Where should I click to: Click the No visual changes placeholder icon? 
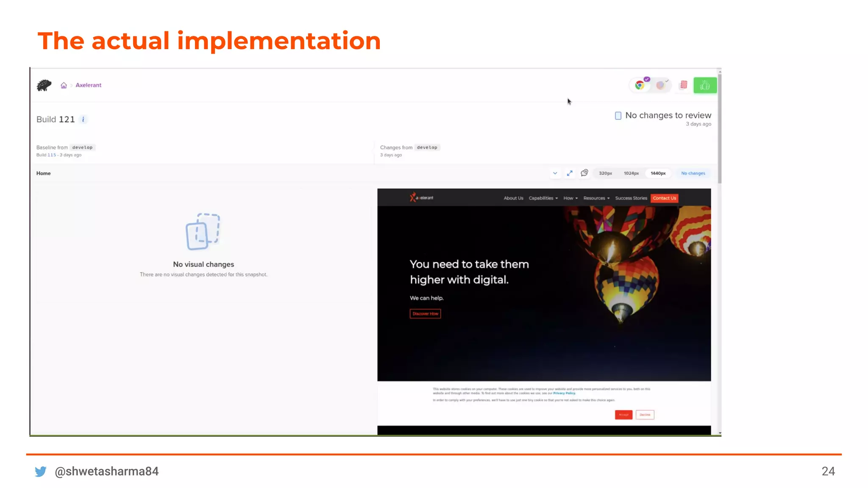(x=203, y=232)
